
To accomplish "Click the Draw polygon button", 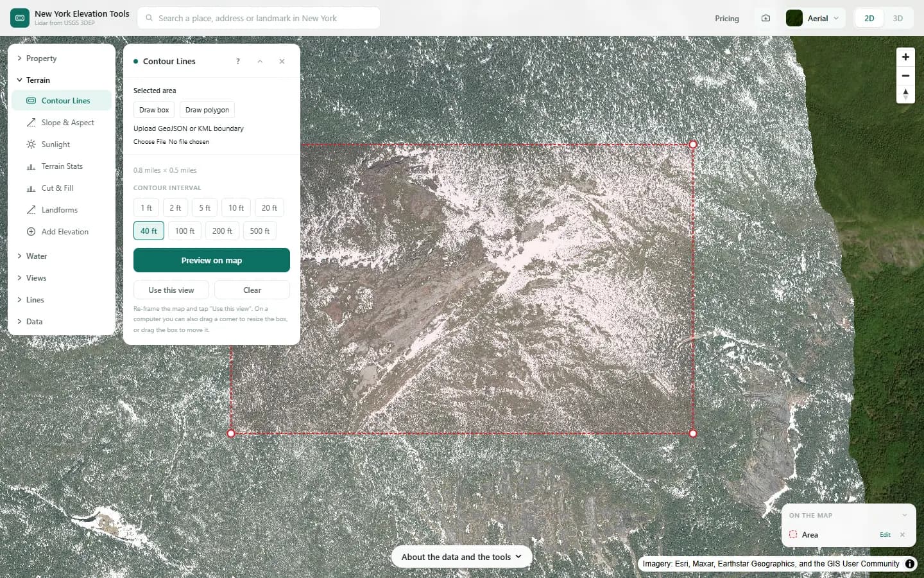I will [x=207, y=110].
